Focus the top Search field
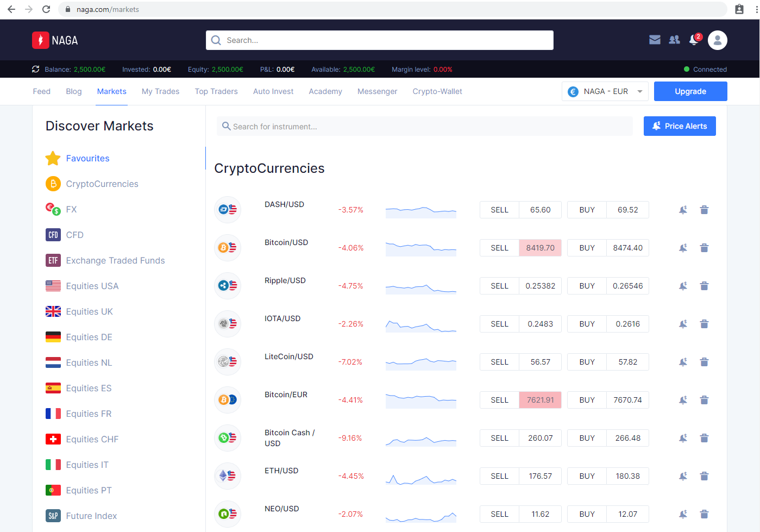The image size is (760, 532). point(380,40)
